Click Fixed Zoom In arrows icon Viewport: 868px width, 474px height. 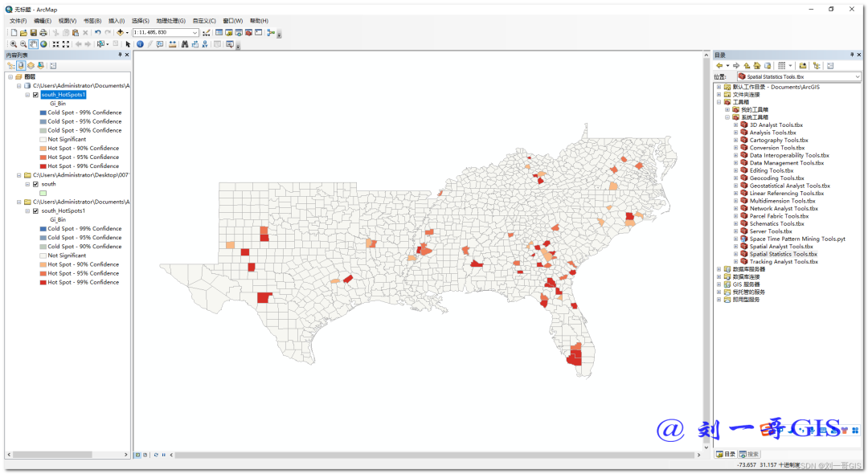(56, 44)
